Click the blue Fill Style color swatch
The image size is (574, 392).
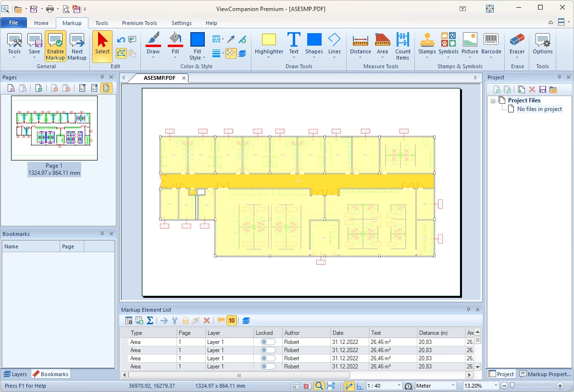pos(197,39)
